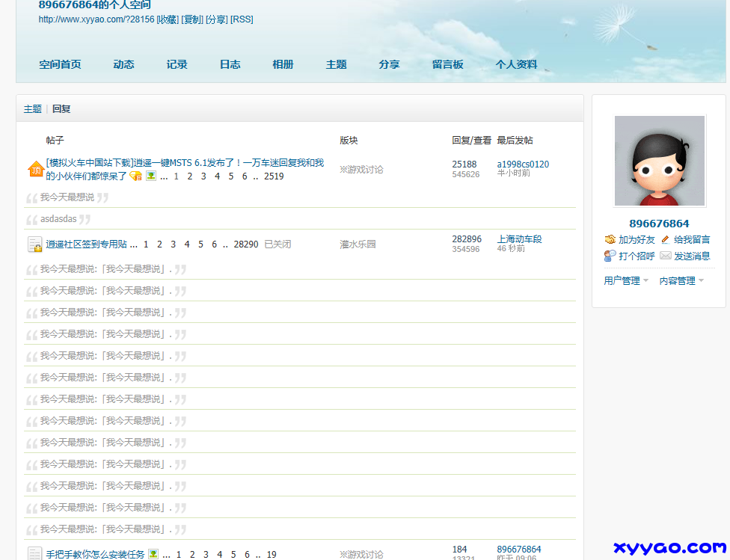The image size is (730, 560).
Task: Click the envelope icon next to 发送消息
Action: tap(663, 256)
